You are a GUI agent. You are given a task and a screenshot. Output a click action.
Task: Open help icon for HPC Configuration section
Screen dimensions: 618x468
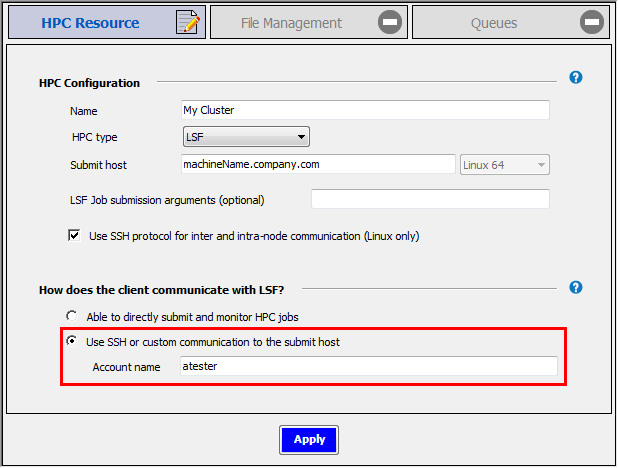coord(576,78)
